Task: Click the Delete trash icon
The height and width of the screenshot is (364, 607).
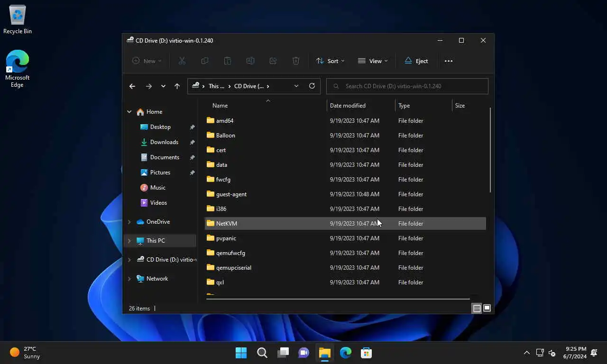Action: click(x=296, y=61)
